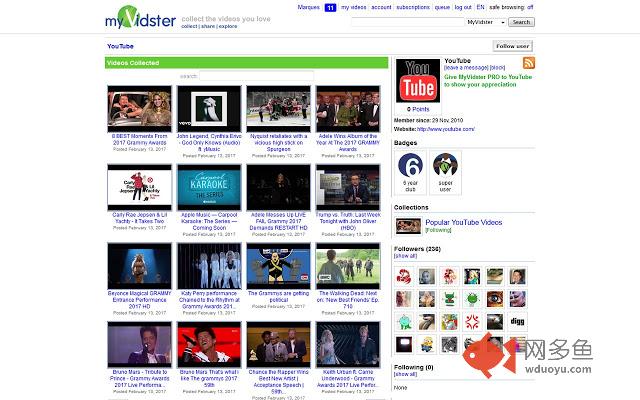Open The Walking Dead Next on thumbnail

click(348, 266)
